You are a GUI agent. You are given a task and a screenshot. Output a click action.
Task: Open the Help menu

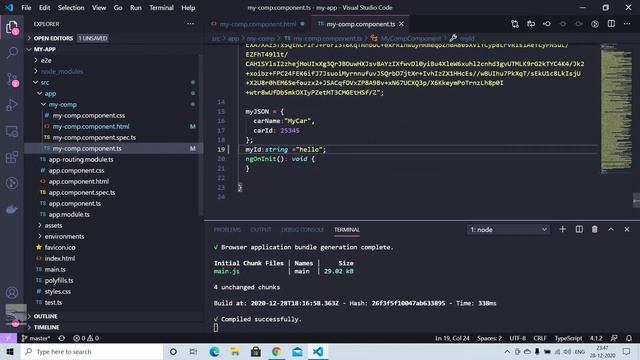188,8
